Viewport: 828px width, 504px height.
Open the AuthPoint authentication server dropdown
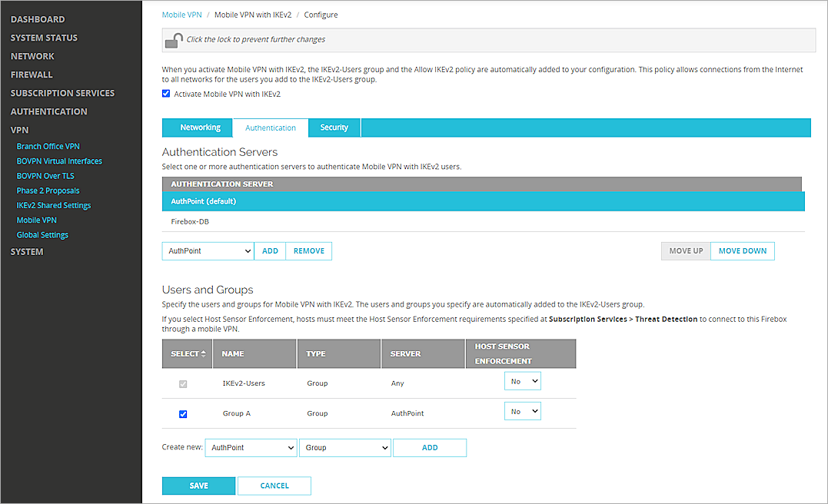(x=208, y=250)
